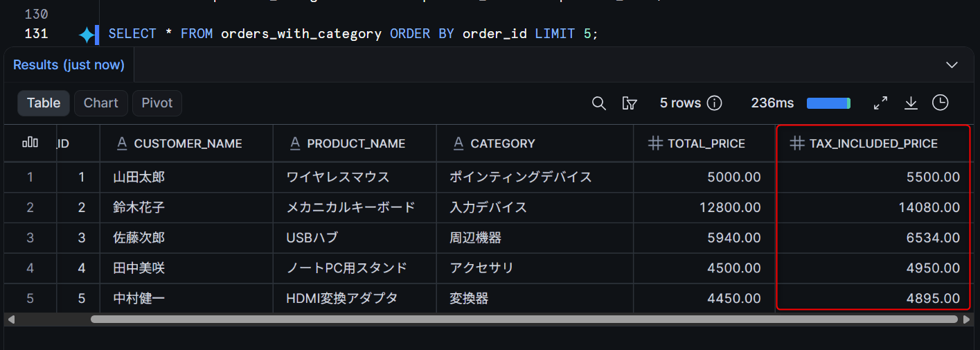Screen dimensions: 980x350
Task: Click line number 130 in the gutter
Action: [x=36, y=13]
